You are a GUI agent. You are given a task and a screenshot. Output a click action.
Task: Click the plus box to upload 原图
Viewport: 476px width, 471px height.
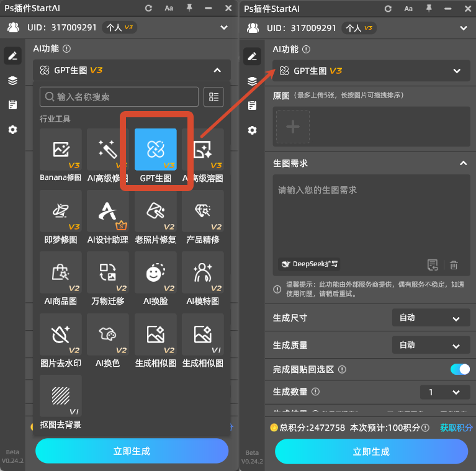tap(293, 127)
